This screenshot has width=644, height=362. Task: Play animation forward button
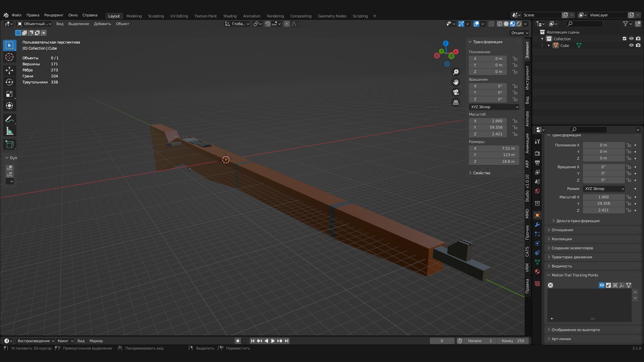[273, 341]
